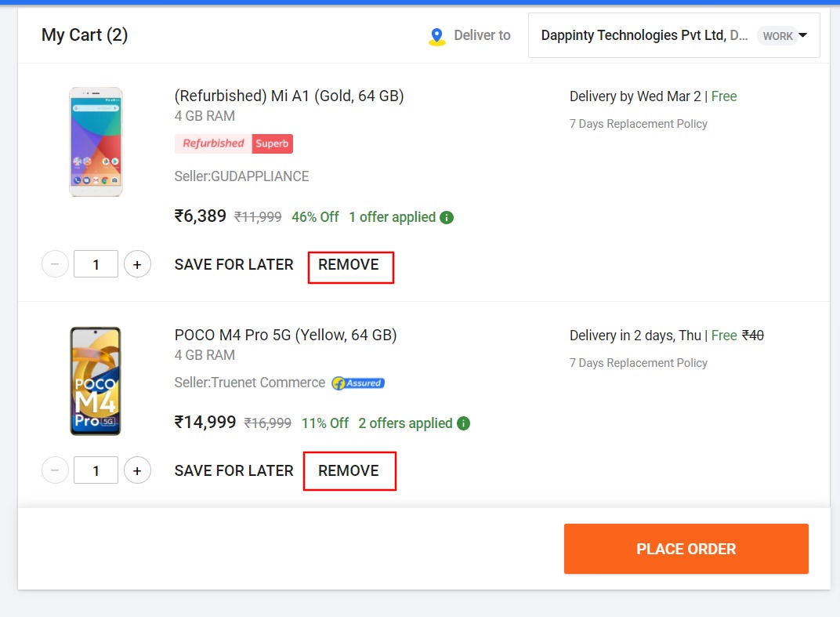Remove the POCO M4 Pro from cart

[349, 471]
